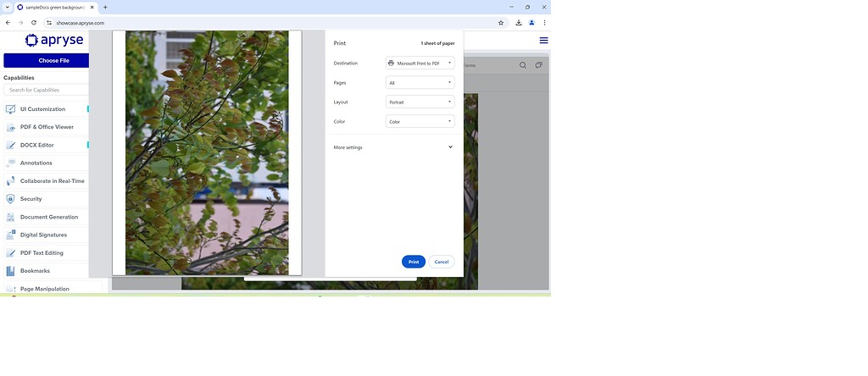Click the Print button in dialog
This screenshot has height=376, width=868.
(x=413, y=262)
